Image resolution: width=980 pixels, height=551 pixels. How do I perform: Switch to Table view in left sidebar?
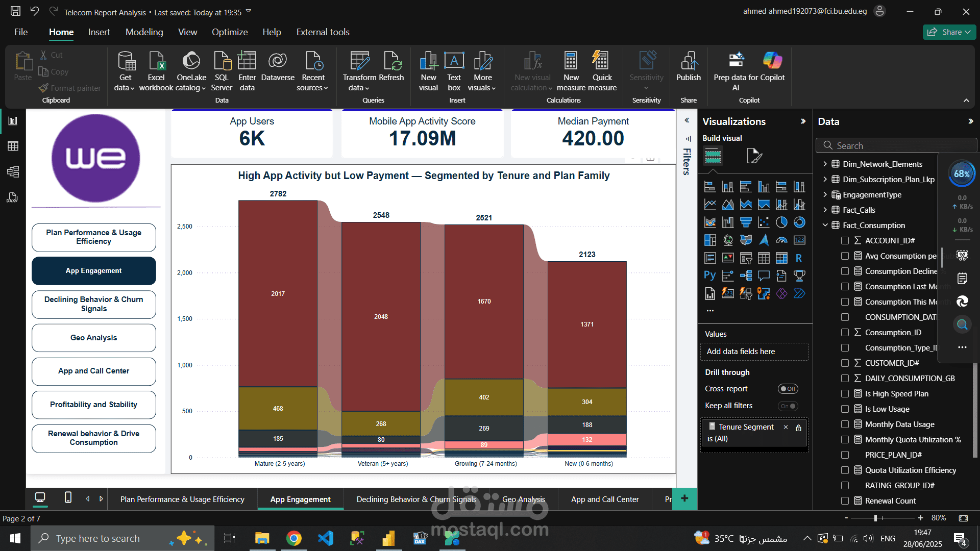tap(13, 146)
